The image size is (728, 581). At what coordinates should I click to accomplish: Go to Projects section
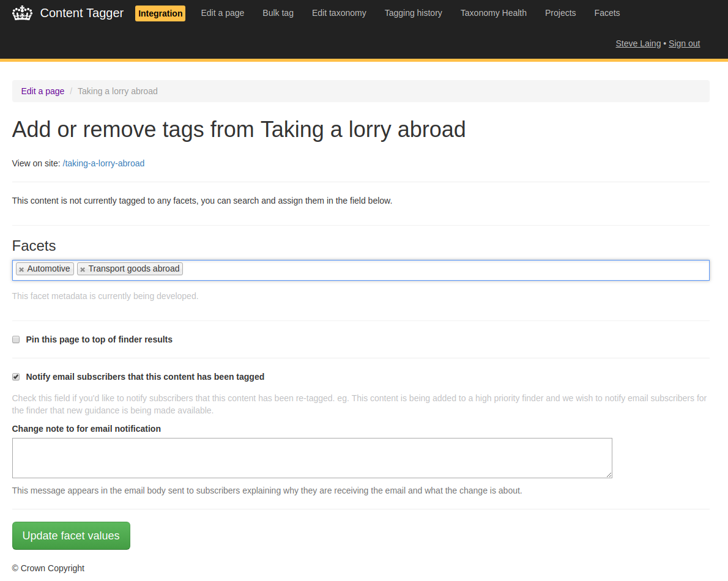[560, 13]
